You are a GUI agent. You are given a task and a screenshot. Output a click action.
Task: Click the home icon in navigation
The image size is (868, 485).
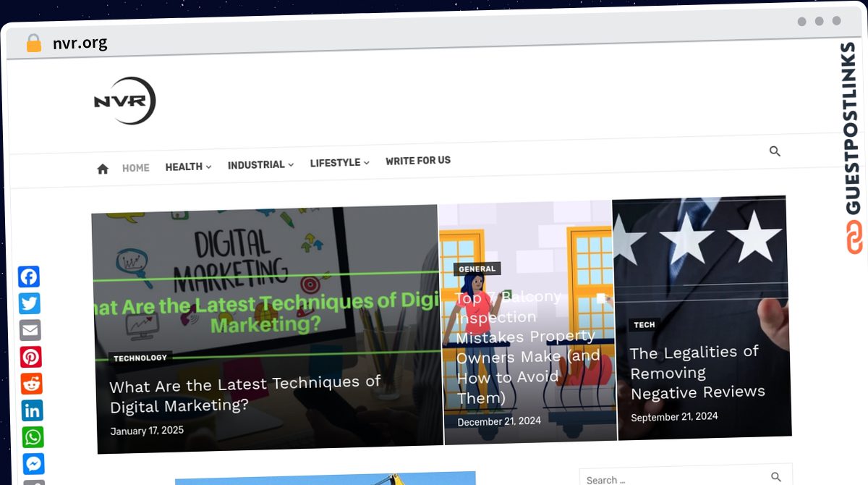coord(103,169)
